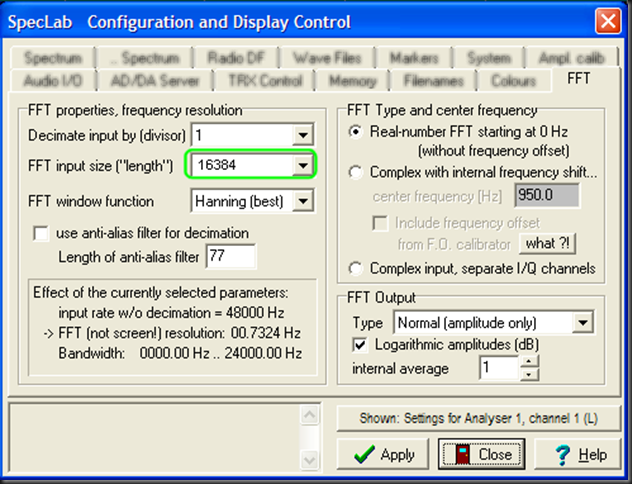Open the System tab
Image resolution: width=632 pixels, height=484 pixels.
[x=489, y=58]
